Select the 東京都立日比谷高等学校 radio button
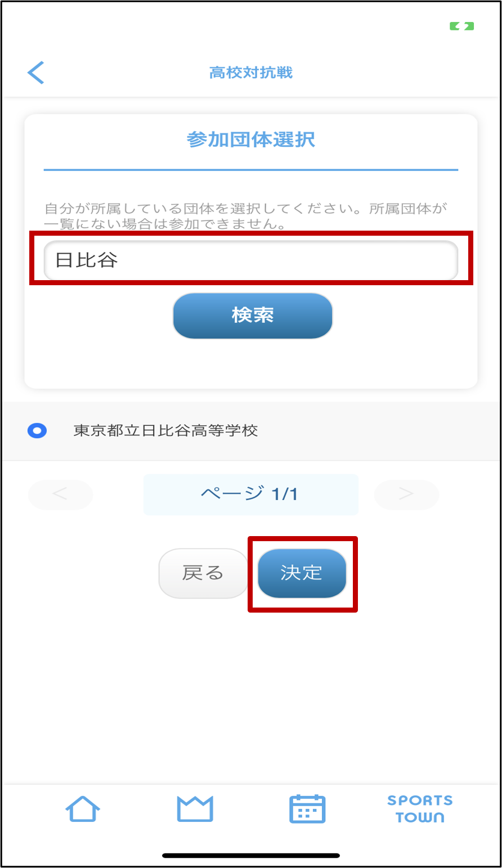This screenshot has height=868, width=502. (37, 431)
